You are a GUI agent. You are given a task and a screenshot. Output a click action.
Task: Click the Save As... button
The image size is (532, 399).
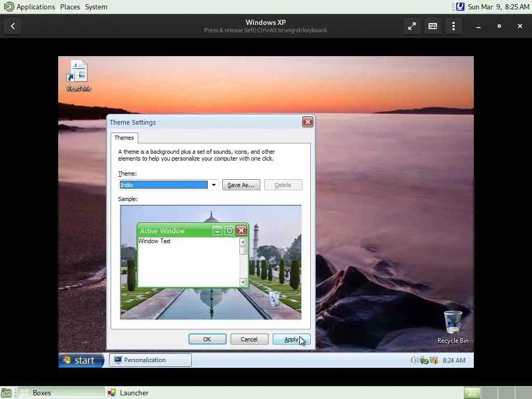(241, 185)
